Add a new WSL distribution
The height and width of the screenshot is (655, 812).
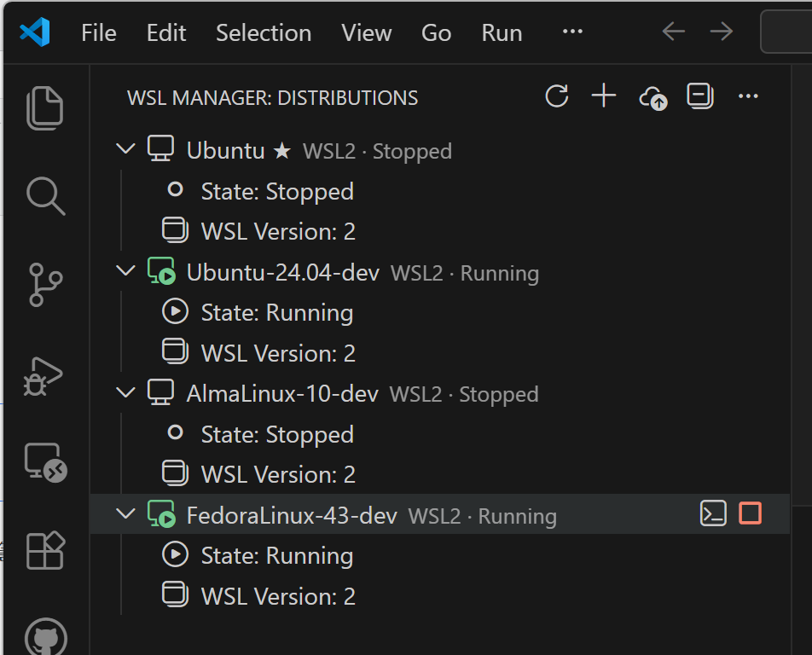(604, 96)
